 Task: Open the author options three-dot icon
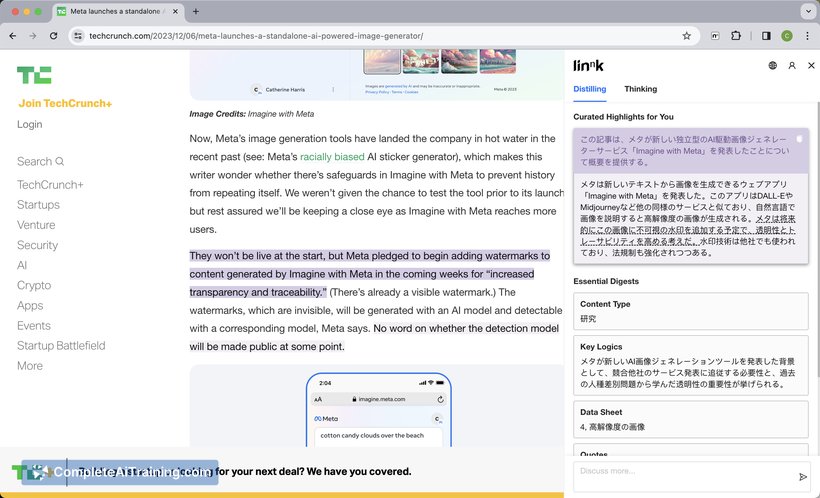point(333,89)
